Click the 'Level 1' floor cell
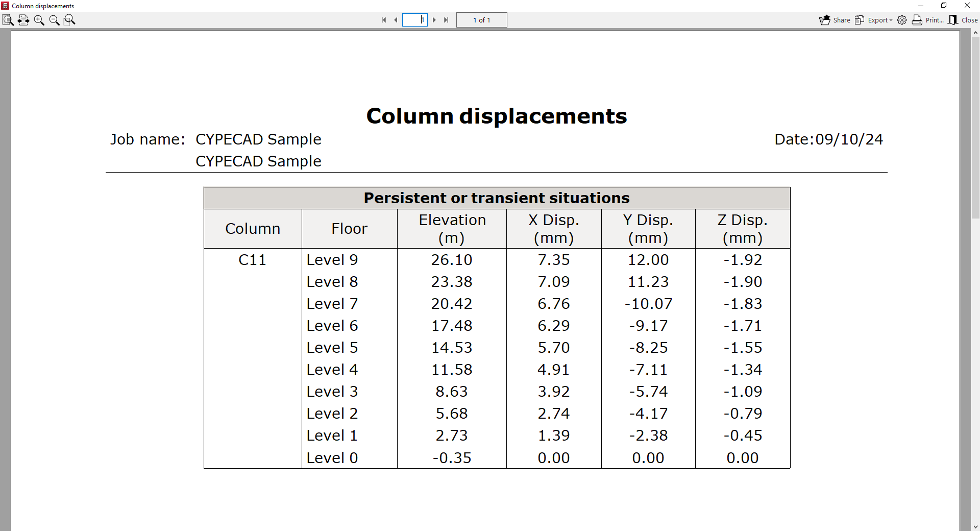 coord(332,436)
